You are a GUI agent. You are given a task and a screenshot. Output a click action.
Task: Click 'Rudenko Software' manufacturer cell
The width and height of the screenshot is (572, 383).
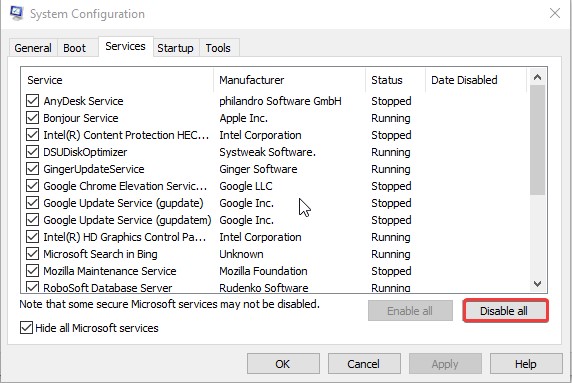click(x=263, y=288)
